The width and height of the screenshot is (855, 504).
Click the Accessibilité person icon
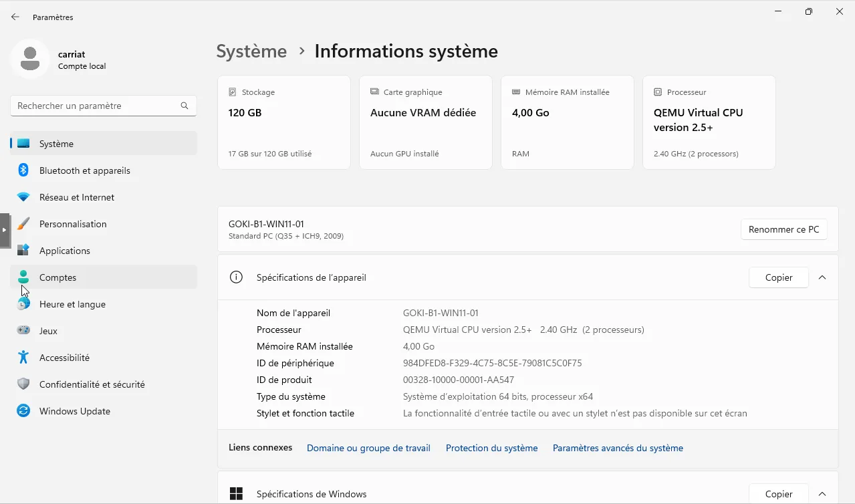tap(23, 358)
